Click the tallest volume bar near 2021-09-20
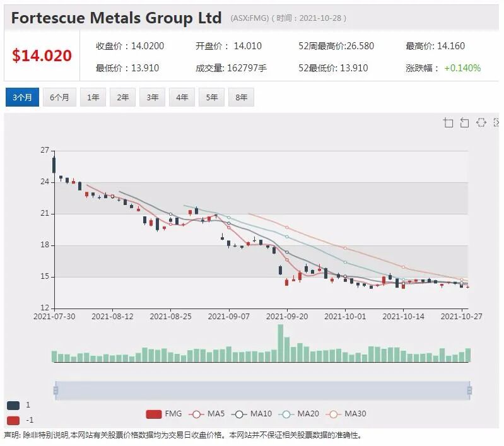 281,343
